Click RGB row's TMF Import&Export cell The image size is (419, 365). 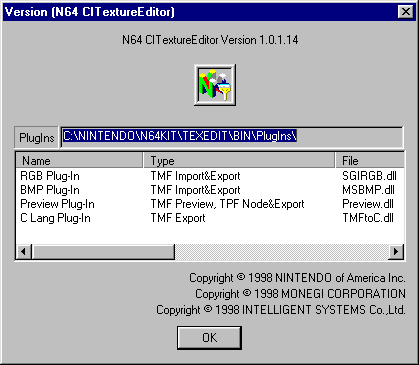[195, 176]
